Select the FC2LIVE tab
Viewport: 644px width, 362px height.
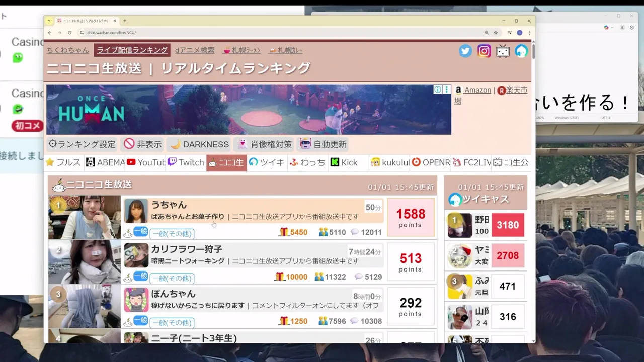coord(471,162)
